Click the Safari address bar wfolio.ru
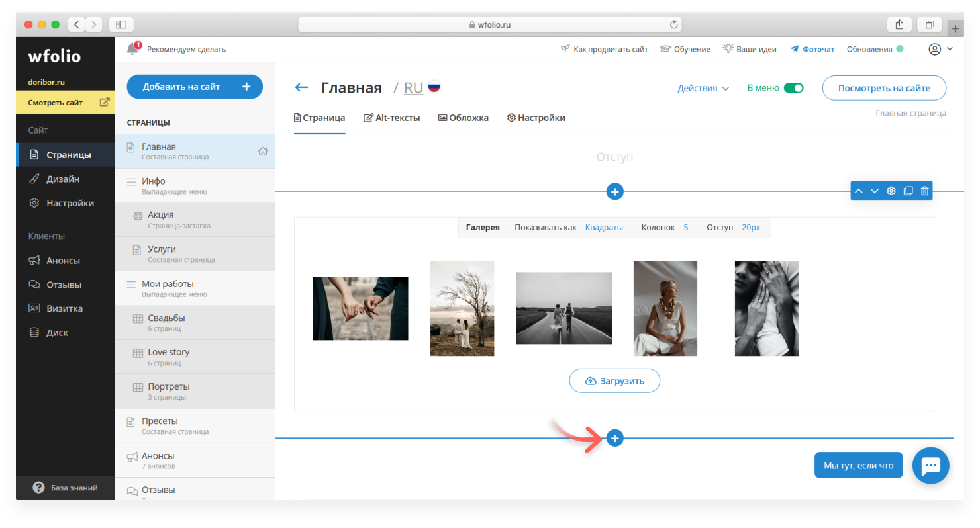 point(490,24)
